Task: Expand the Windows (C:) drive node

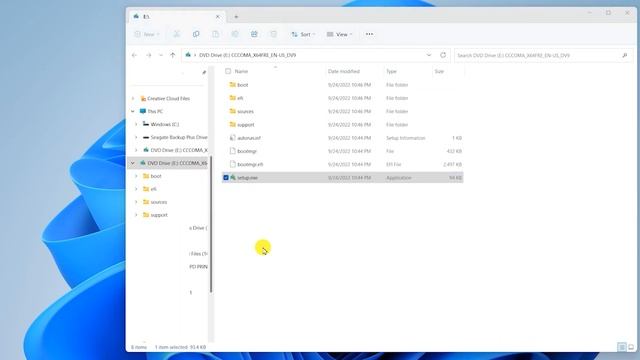Action: coord(136,124)
